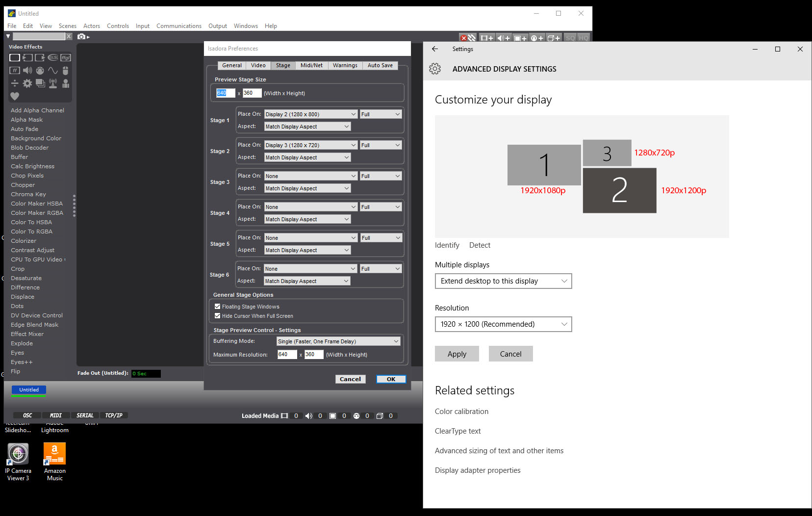The width and height of the screenshot is (812, 516).
Task: Select the video input actors icon
Action: [x=27, y=58]
